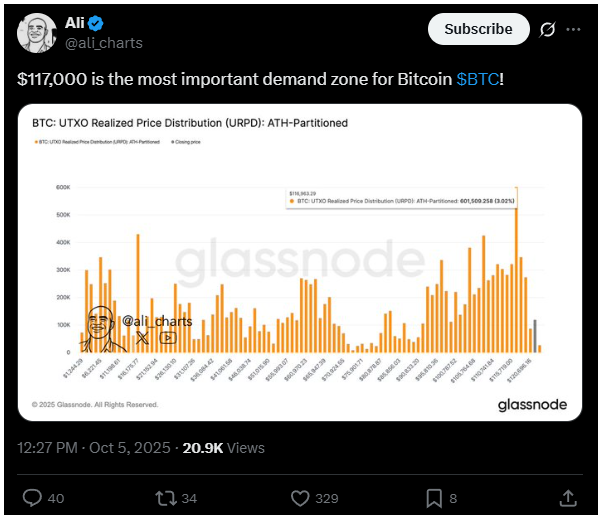Open the $BTC cashtag link
602x519 pixels.
pos(477,79)
